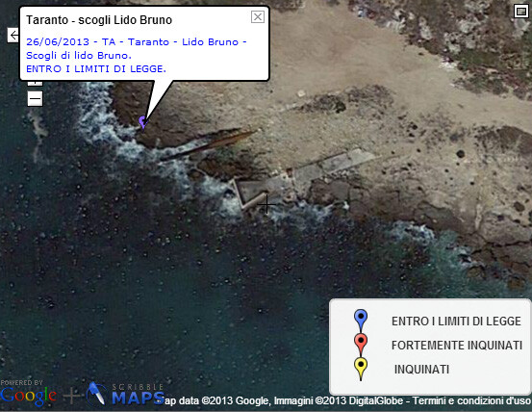The height and width of the screenshot is (412, 532).
Task: Click the yellow pin in the legend
Action: coord(361,369)
